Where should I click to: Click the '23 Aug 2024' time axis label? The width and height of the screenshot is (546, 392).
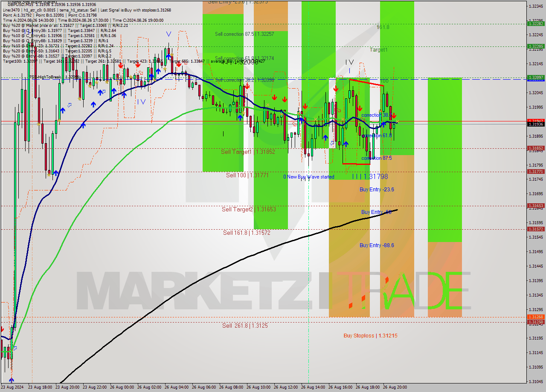click(12, 387)
